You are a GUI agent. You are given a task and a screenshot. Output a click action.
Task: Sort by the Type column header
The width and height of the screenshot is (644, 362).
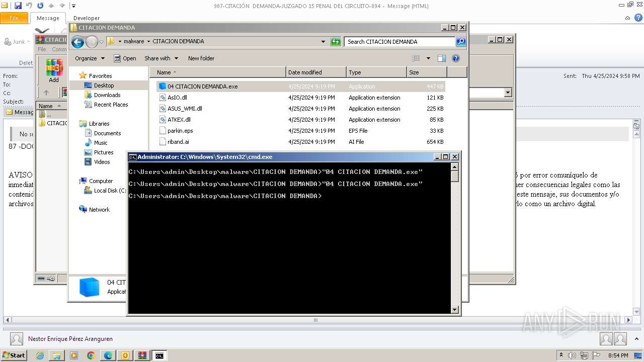tap(376, 72)
